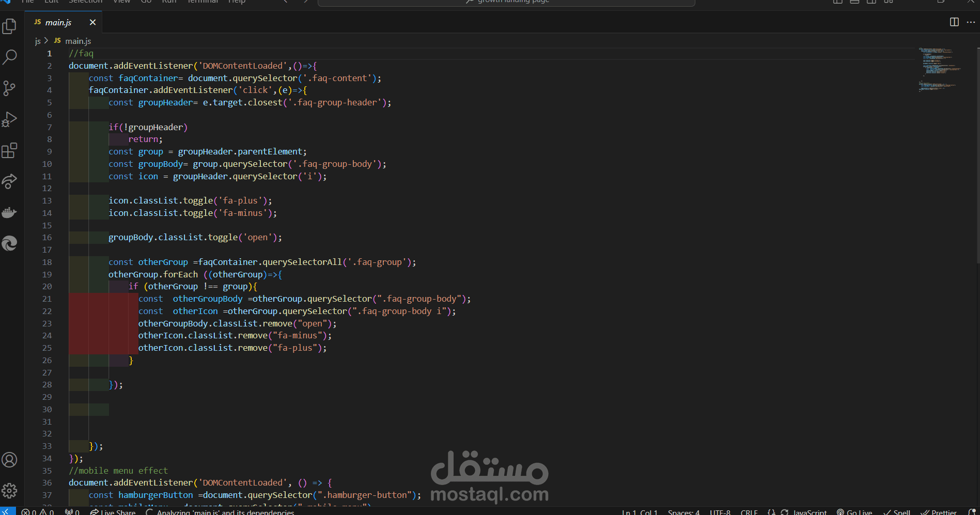Open the Terminal menu

[x=203, y=2]
